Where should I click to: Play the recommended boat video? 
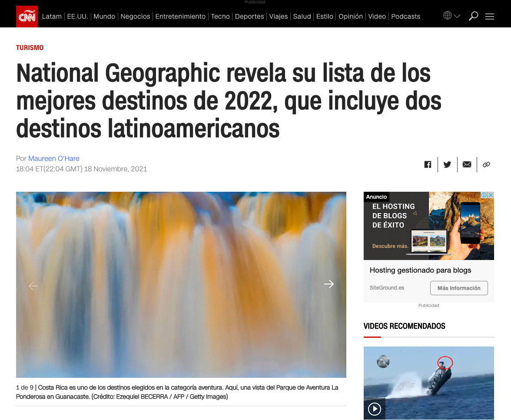point(375,409)
